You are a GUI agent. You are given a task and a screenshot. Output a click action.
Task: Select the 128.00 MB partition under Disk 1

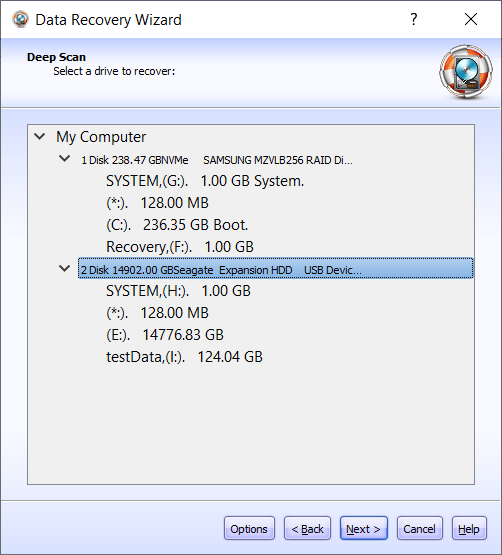tap(157, 203)
